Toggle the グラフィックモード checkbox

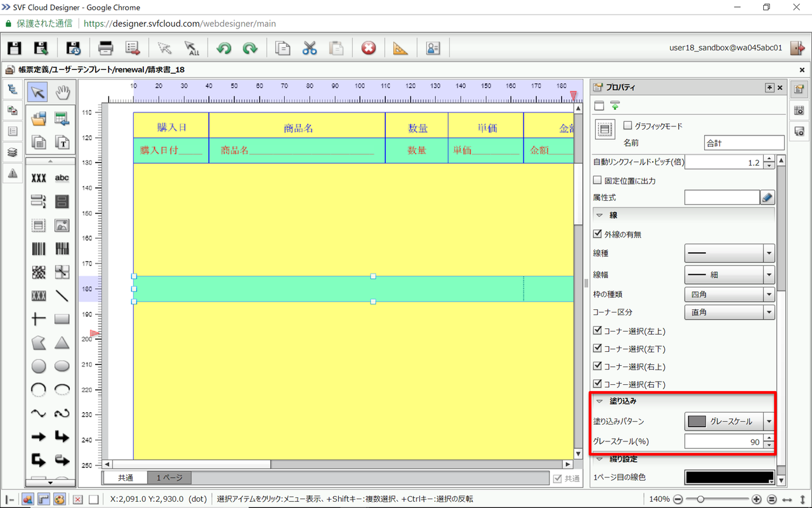628,126
